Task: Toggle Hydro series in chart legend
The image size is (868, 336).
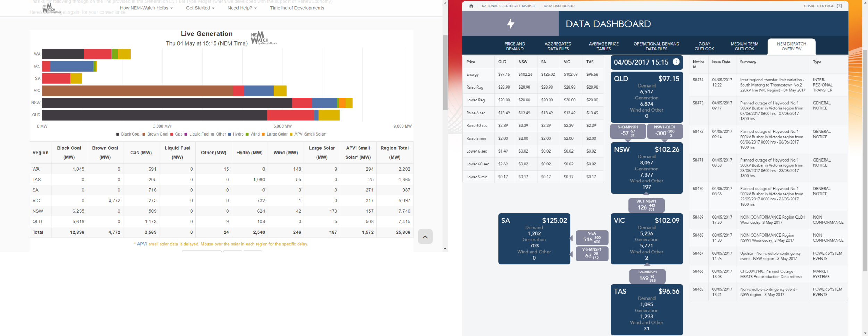Action: coord(236,134)
